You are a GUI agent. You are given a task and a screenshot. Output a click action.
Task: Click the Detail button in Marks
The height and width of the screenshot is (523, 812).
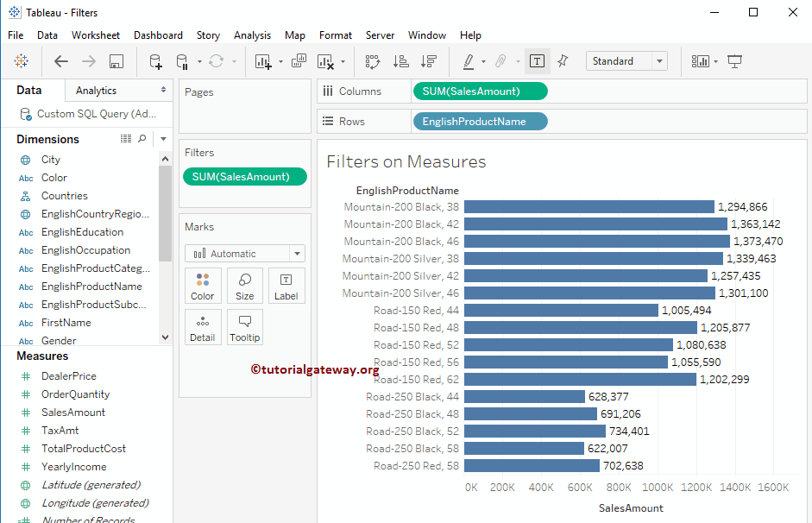point(203,327)
